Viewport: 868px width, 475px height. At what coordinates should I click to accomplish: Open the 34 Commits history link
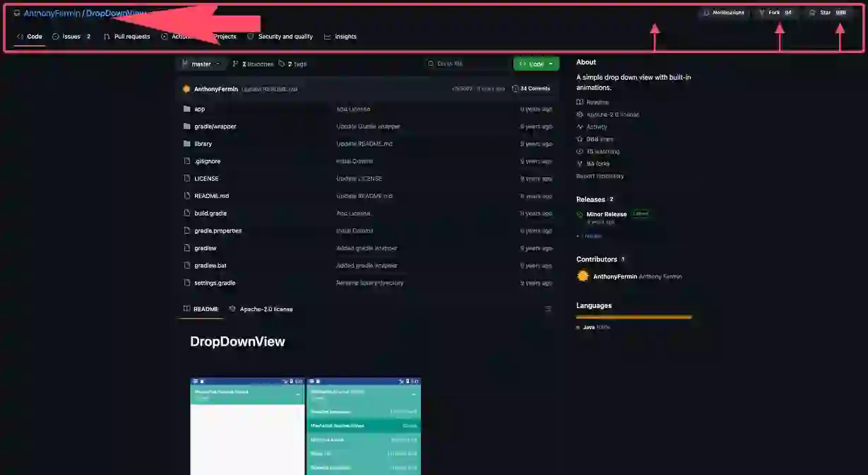click(x=531, y=89)
